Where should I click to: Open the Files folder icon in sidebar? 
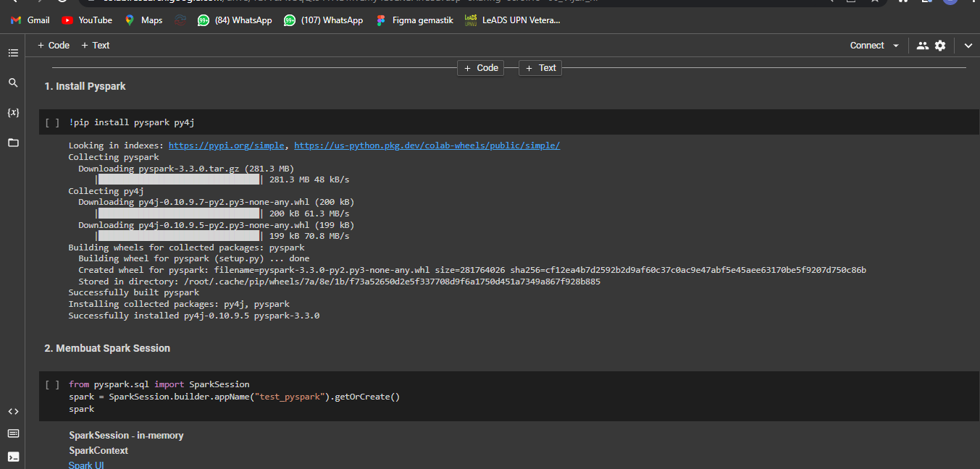pyautogui.click(x=13, y=143)
